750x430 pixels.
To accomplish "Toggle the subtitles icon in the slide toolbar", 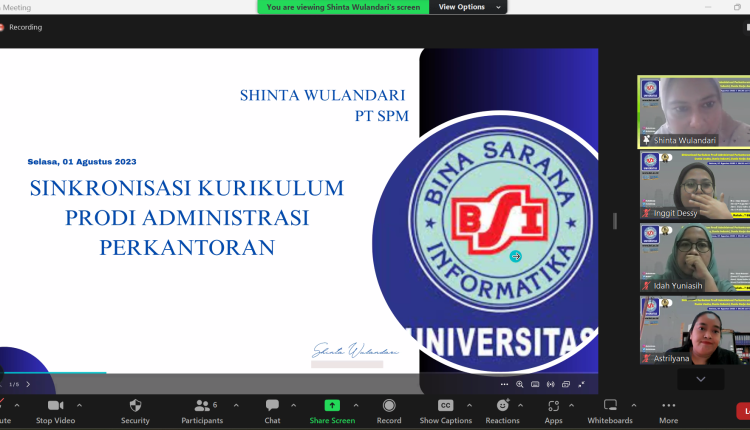I will coord(535,384).
